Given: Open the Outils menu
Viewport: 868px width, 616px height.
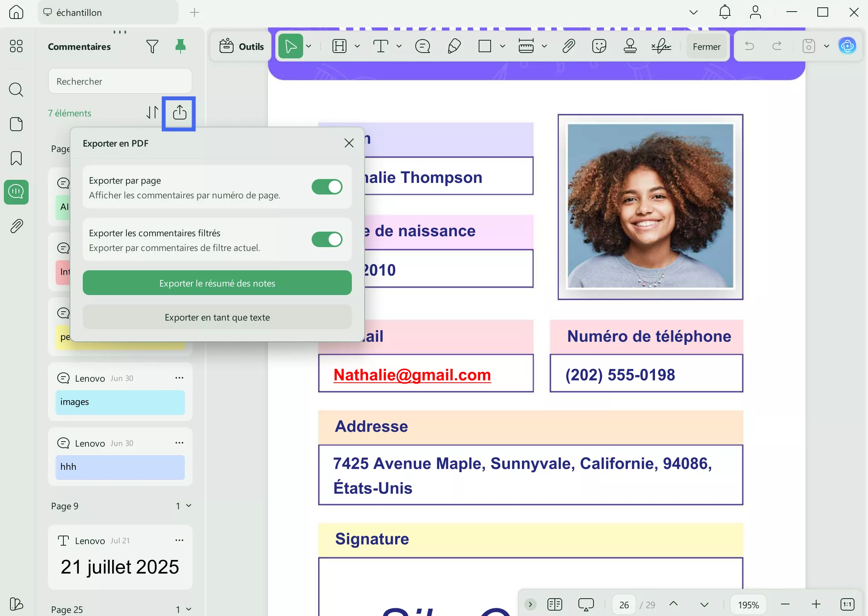Looking at the screenshot, I should coord(242,46).
